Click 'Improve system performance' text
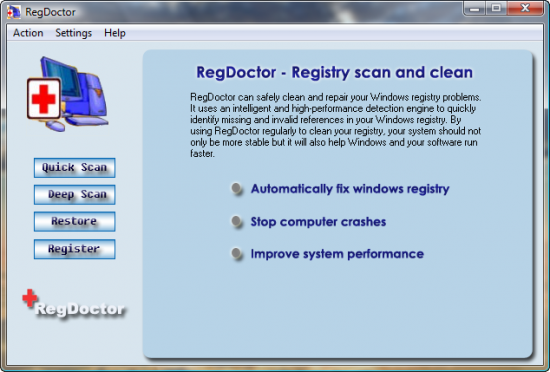This screenshot has width=550, height=372. (x=337, y=254)
